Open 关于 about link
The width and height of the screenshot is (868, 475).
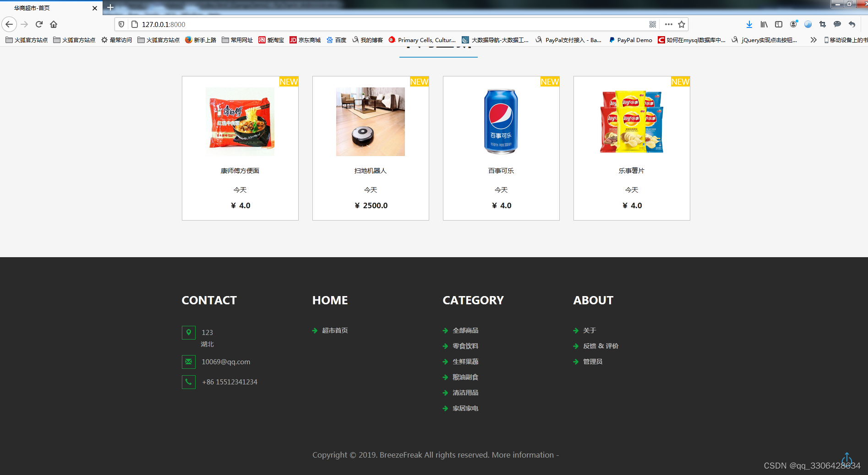[x=590, y=330]
